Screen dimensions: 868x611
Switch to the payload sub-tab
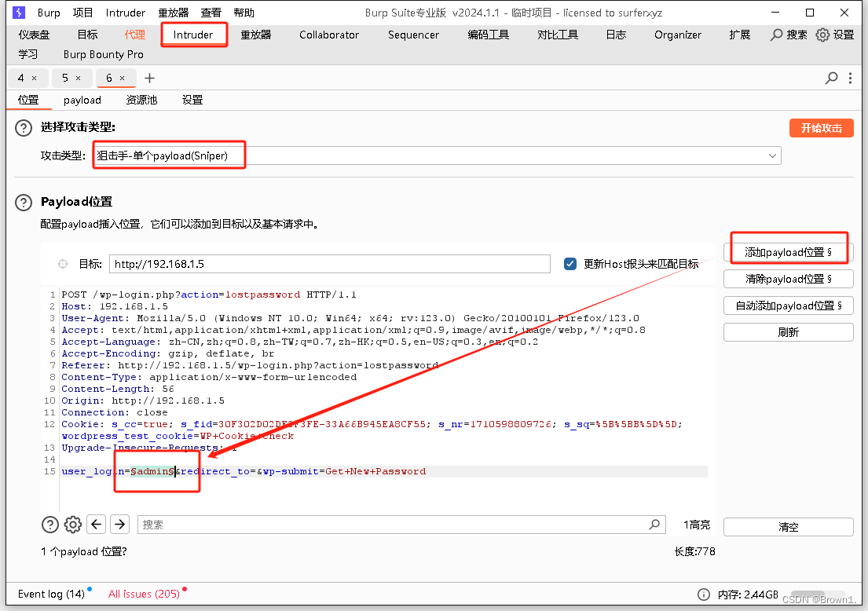82,101
